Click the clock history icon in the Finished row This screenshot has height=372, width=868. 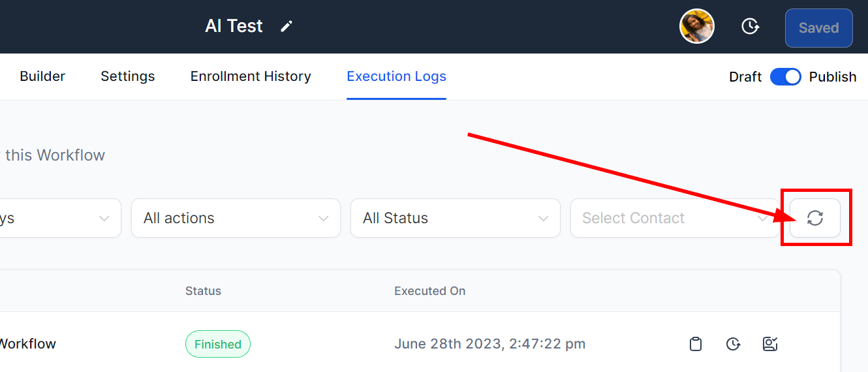pyautogui.click(x=733, y=344)
